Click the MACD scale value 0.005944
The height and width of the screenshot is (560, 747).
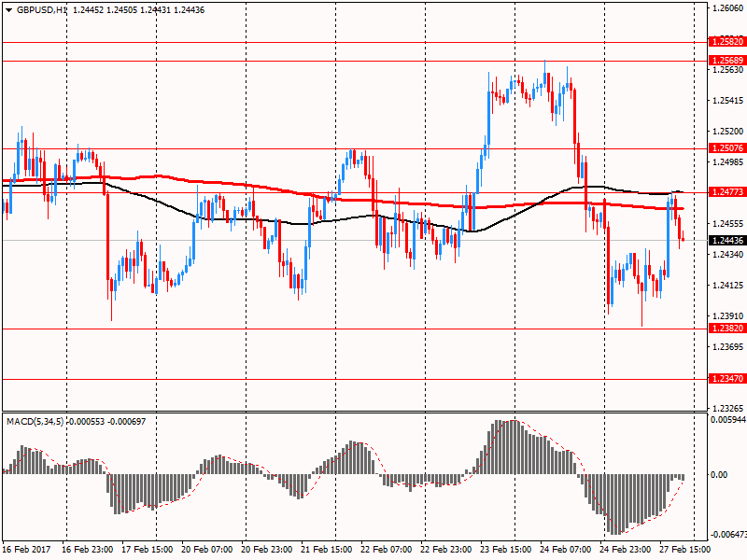point(728,420)
